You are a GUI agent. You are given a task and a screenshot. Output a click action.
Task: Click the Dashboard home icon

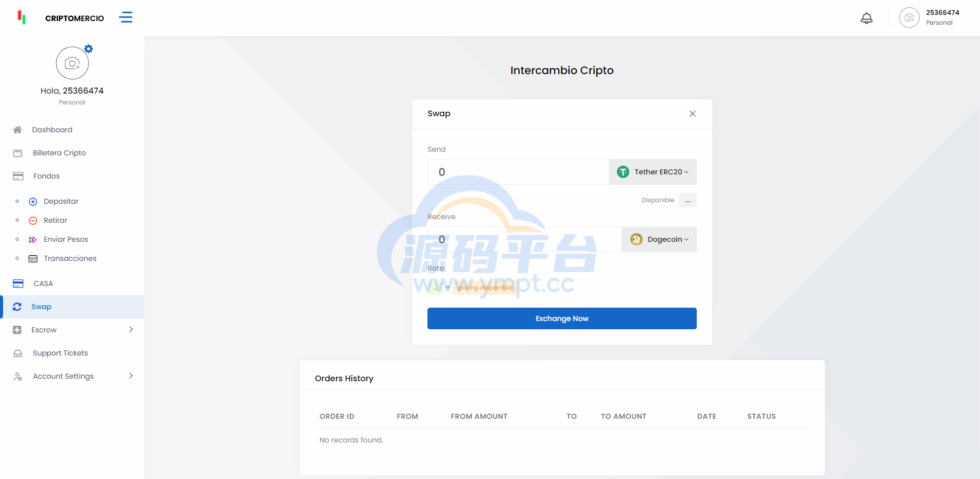pyautogui.click(x=18, y=130)
